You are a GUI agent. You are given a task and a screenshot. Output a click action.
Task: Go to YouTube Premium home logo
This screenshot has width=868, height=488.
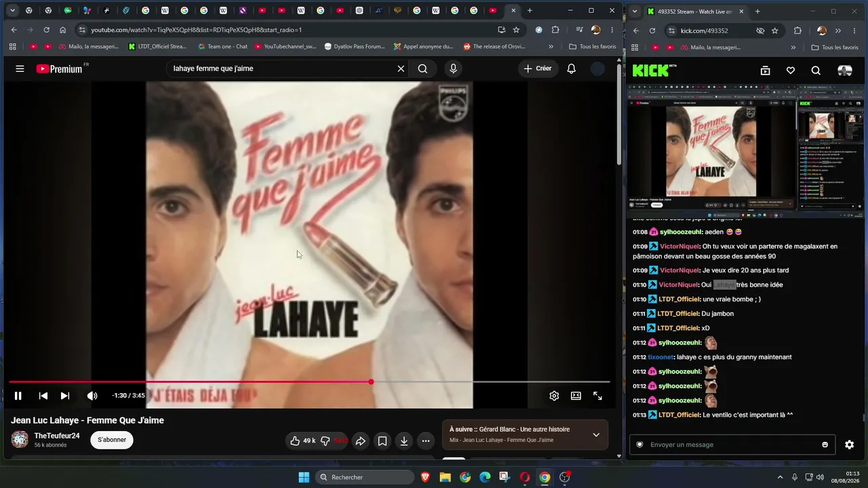tap(60, 68)
